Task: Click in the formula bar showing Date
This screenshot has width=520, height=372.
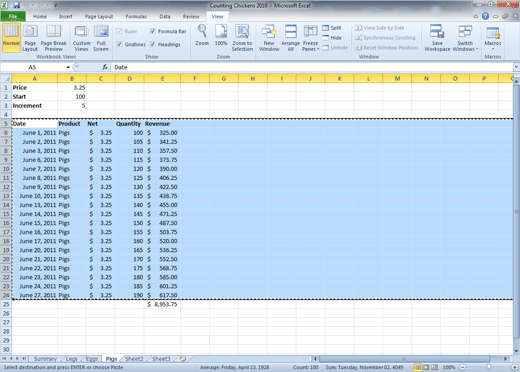Action: [x=312, y=67]
